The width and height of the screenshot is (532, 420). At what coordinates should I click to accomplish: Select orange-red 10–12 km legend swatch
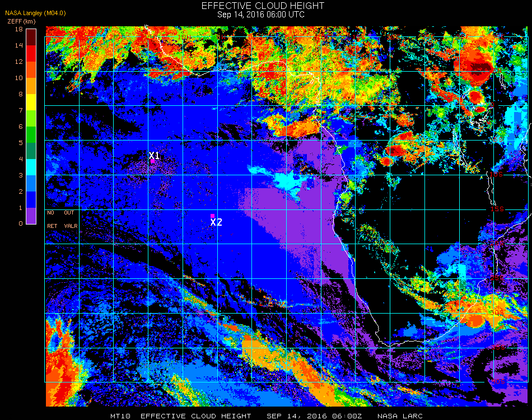[x=31, y=70]
